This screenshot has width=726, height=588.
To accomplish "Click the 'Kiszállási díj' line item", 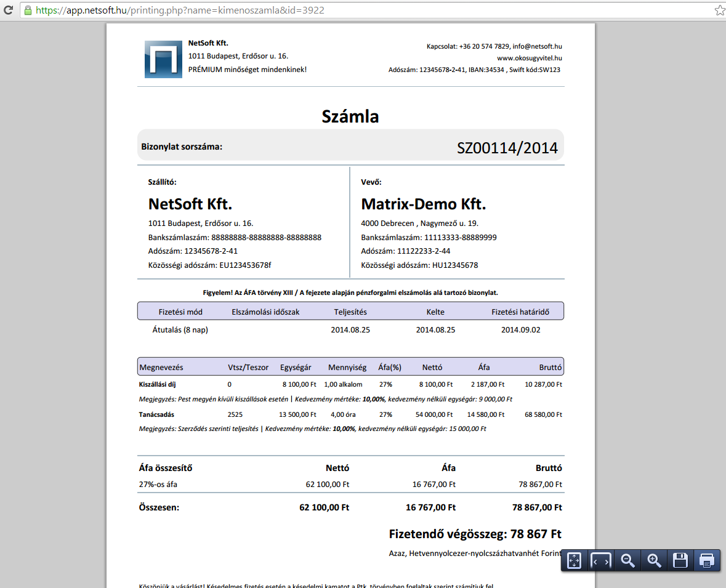I will click(159, 384).
